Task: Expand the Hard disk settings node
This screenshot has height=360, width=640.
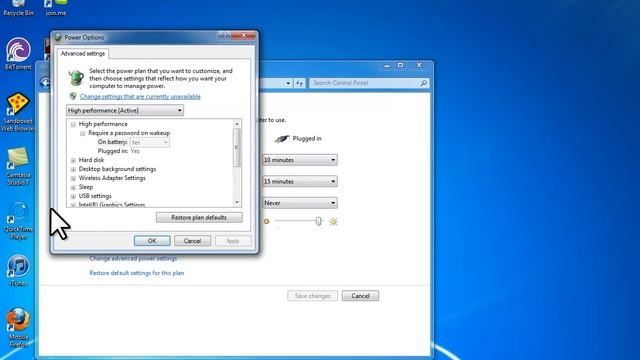Action: [73, 160]
